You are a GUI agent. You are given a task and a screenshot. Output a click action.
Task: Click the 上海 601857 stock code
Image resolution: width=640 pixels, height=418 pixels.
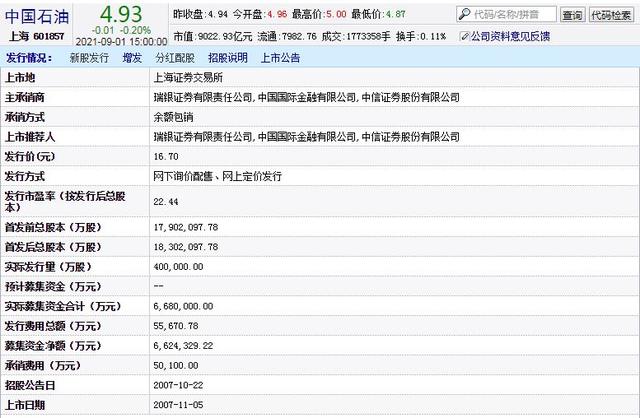tap(37, 36)
